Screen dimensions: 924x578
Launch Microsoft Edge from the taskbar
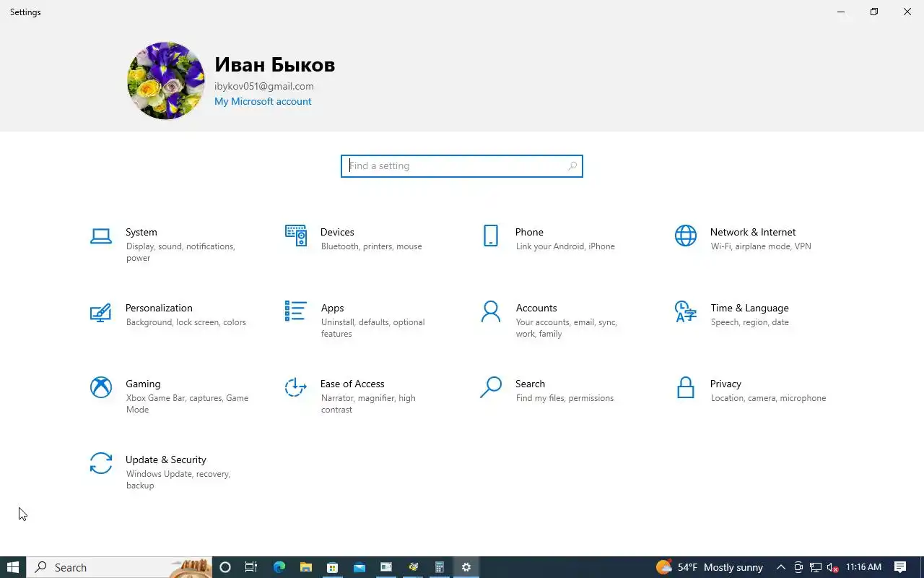[279, 567]
